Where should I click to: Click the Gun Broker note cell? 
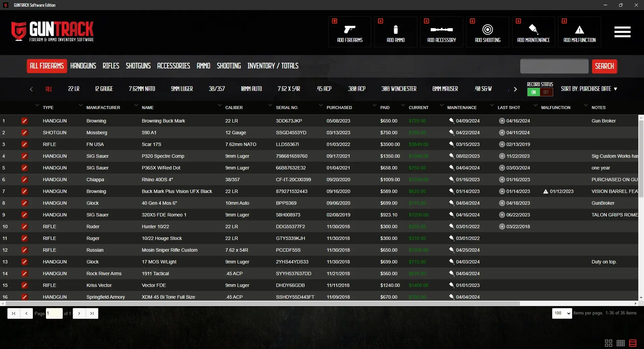tap(603, 121)
